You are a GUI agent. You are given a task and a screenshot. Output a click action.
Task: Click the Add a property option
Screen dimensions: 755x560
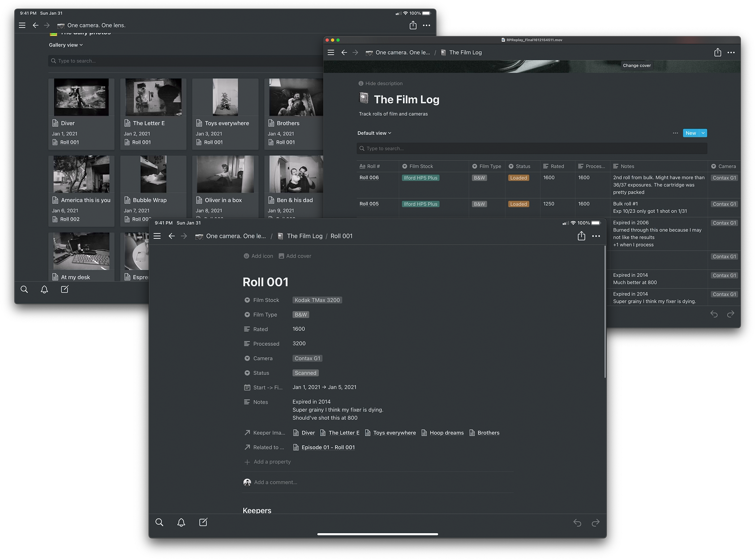[x=272, y=462]
